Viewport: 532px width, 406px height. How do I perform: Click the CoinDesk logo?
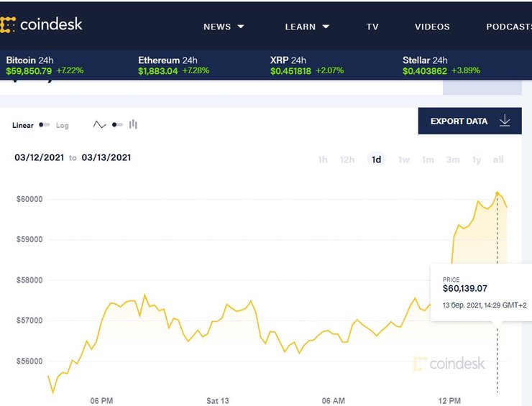(x=41, y=24)
